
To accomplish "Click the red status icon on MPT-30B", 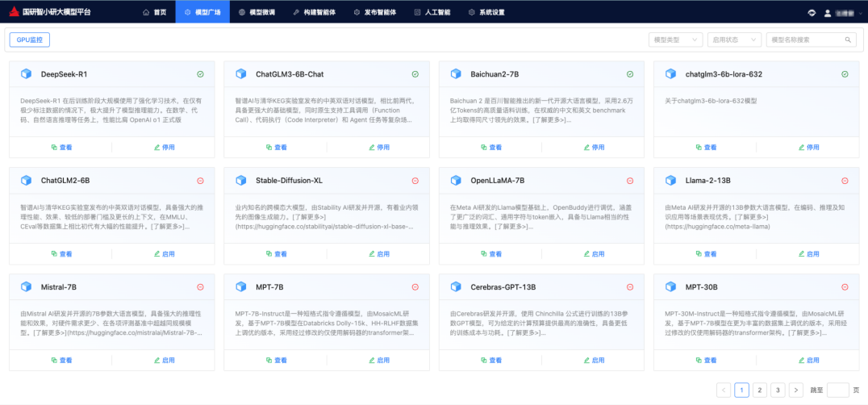I will click(x=845, y=287).
